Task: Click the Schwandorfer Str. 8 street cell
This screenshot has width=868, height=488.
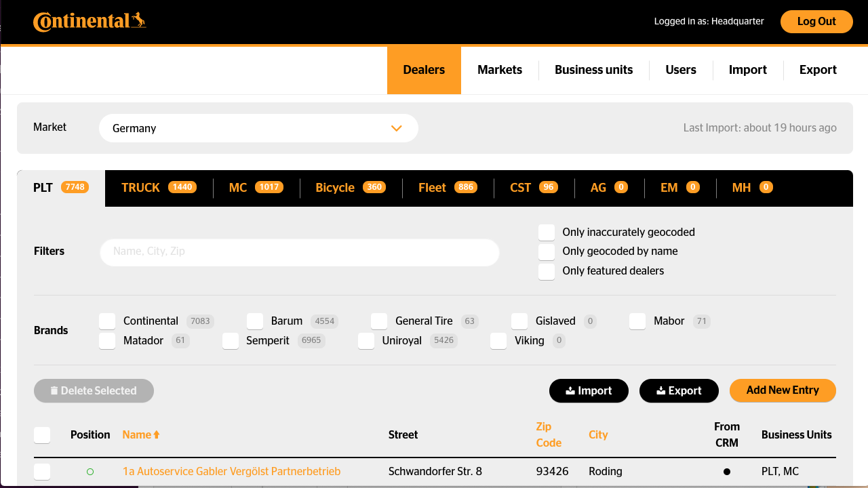Action: [x=435, y=472]
